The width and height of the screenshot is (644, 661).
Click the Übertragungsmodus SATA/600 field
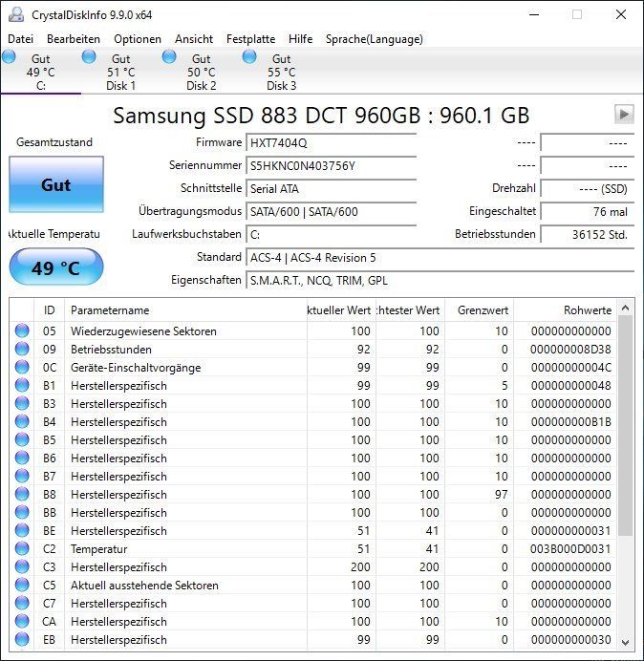(332, 211)
